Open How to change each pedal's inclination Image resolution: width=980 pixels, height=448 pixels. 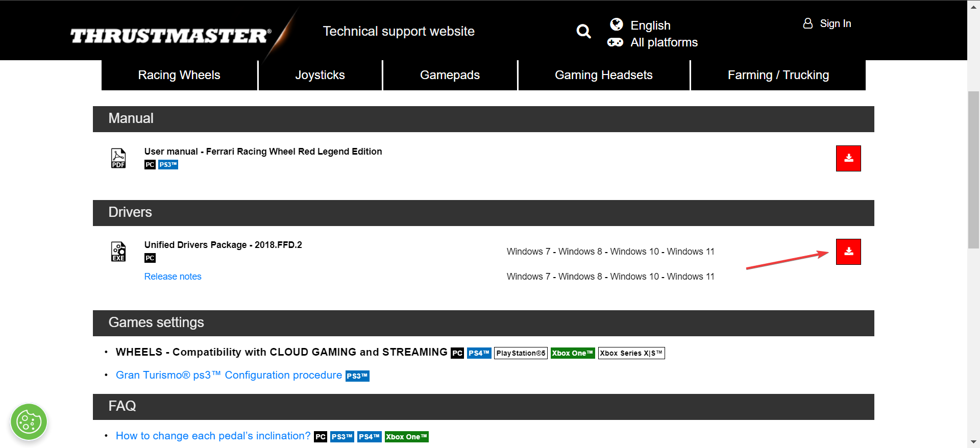[x=213, y=436]
